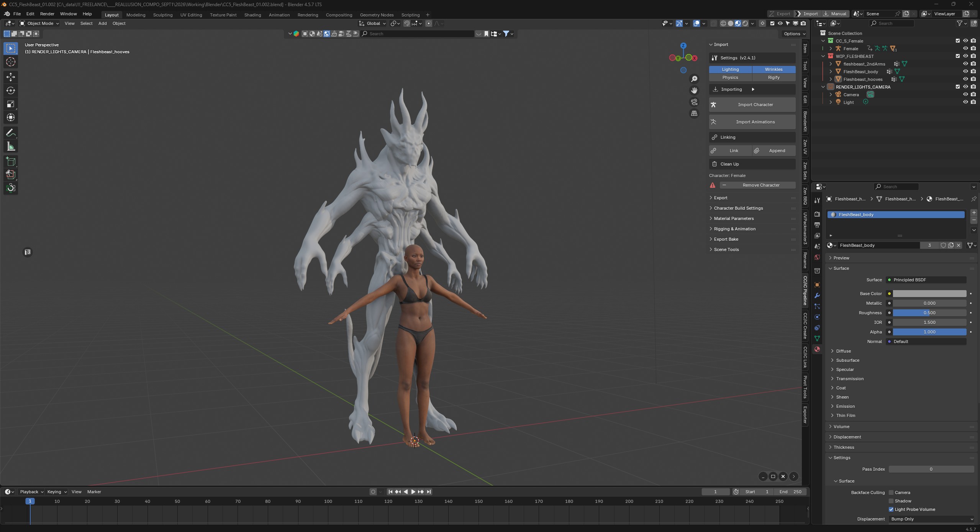Open the Modifiers properties tab
The height and width of the screenshot is (532, 980).
817,296
